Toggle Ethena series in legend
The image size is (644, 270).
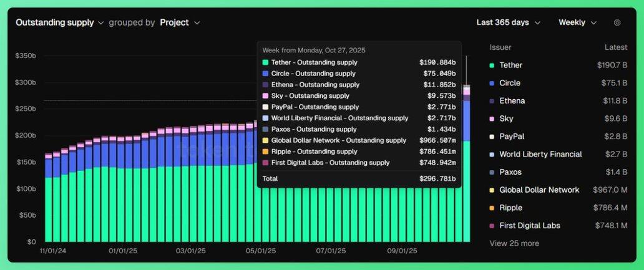(512, 101)
